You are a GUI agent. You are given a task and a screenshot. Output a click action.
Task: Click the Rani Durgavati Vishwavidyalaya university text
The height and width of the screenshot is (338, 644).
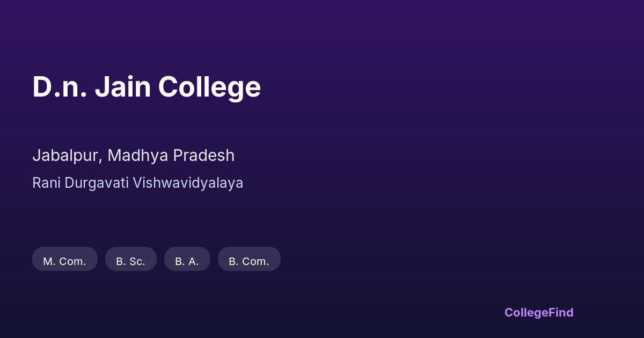tap(137, 183)
